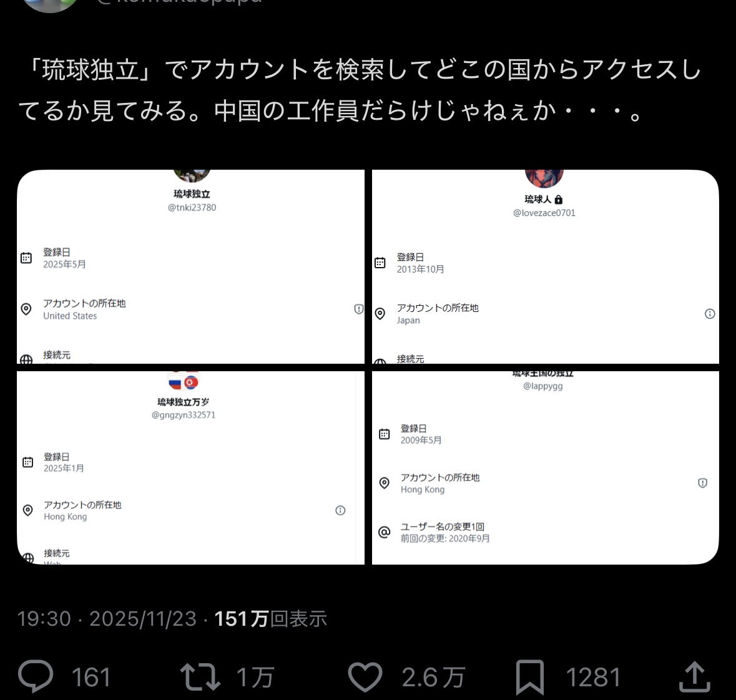The width and height of the screenshot is (736, 700).
Task: Tap the reply speech bubble icon
Action: pos(36,676)
